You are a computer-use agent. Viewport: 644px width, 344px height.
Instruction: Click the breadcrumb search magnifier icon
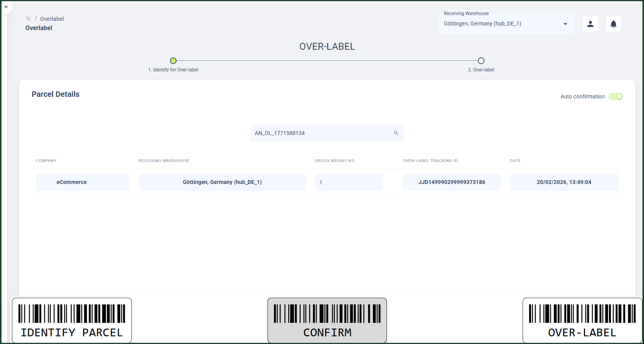pyautogui.click(x=28, y=19)
